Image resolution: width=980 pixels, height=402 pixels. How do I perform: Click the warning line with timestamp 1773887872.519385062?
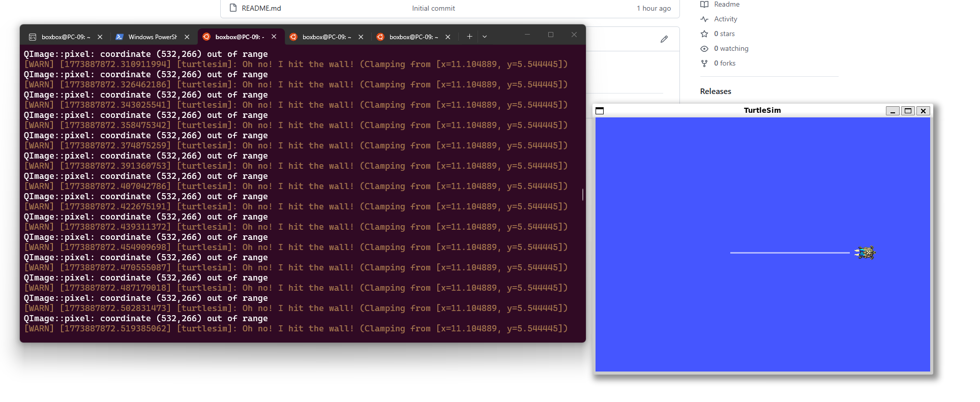[296, 329]
